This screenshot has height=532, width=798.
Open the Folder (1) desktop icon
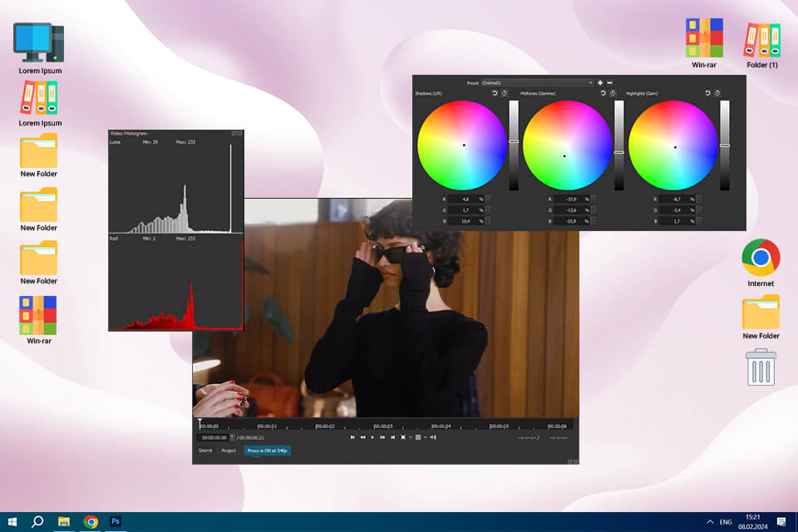[x=762, y=46]
